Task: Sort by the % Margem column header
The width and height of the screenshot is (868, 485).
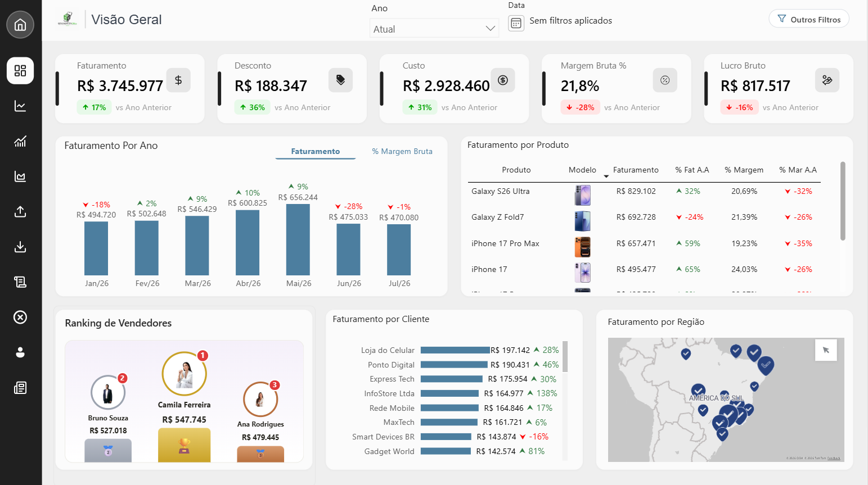Action: pos(744,170)
